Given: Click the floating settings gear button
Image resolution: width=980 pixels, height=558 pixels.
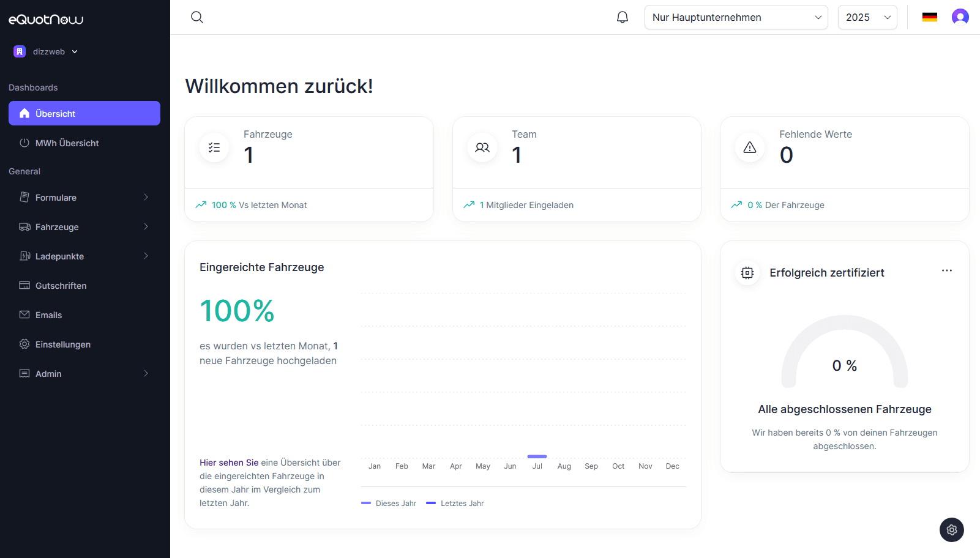Looking at the screenshot, I should point(952,530).
